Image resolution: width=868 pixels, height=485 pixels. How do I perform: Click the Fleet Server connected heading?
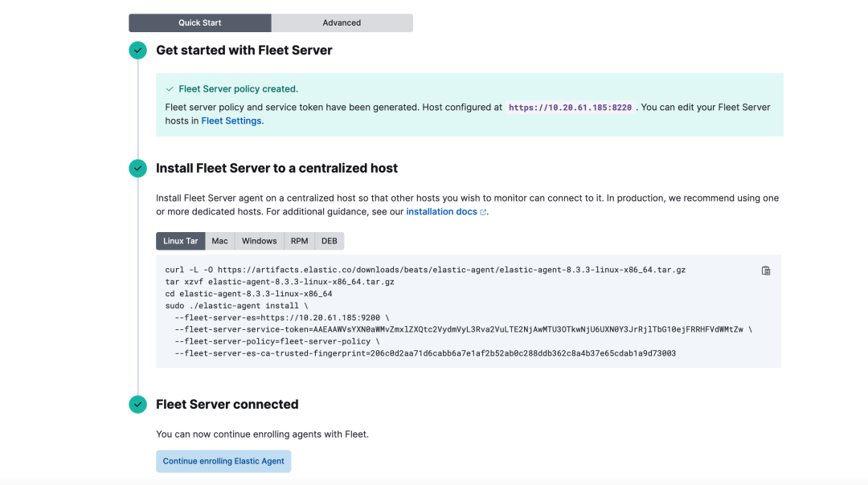point(227,405)
